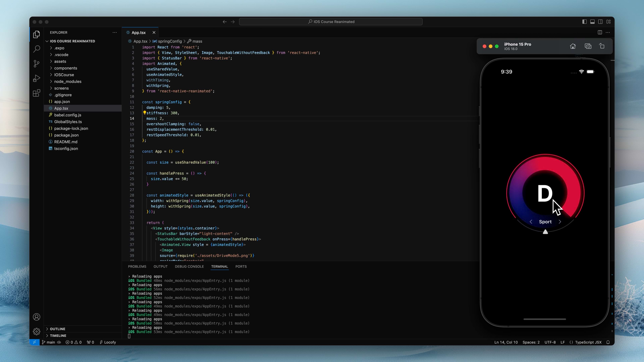Switch to the DEBUG CONSOLE tab

189,267
